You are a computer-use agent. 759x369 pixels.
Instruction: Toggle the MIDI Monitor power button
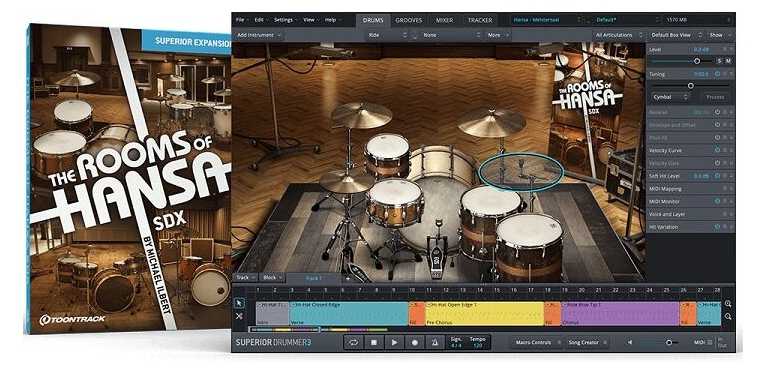(717, 201)
